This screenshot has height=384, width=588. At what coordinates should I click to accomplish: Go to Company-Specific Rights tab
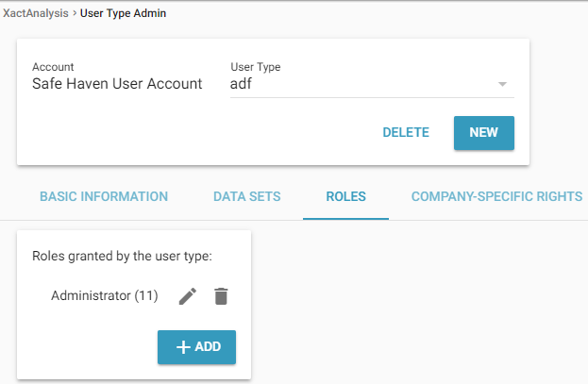[x=496, y=197]
